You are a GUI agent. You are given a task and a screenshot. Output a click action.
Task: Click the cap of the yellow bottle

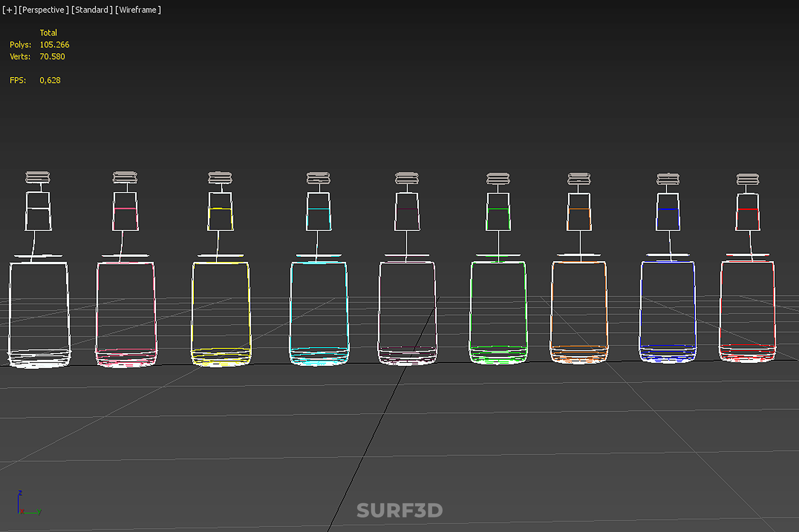point(220,178)
